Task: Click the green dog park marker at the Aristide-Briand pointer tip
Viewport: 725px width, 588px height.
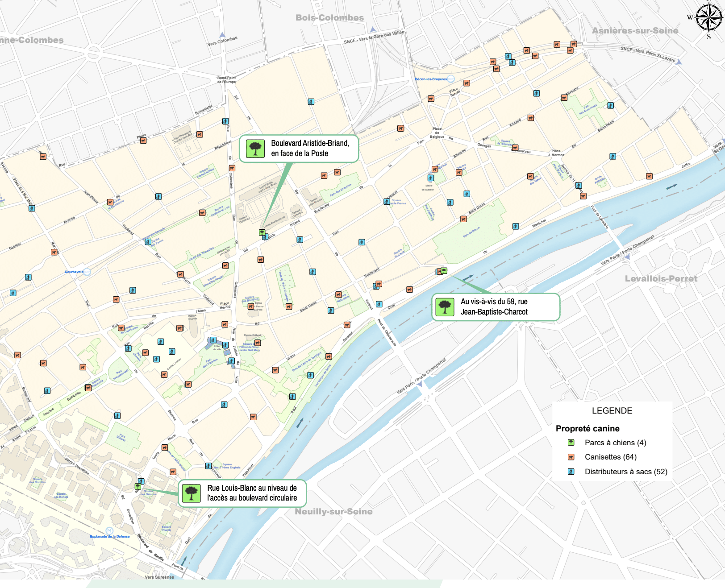Action: coord(262,232)
